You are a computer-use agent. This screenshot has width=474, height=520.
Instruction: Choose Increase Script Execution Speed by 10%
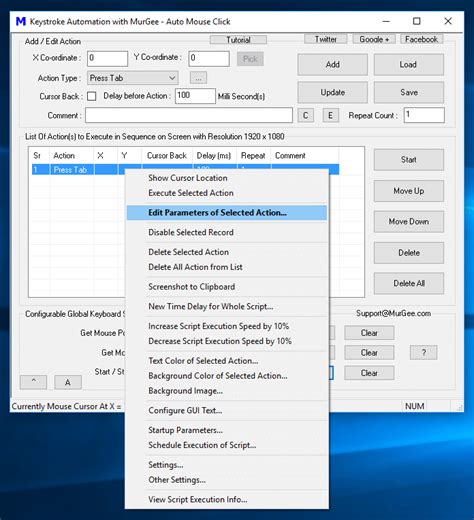[x=227, y=326]
